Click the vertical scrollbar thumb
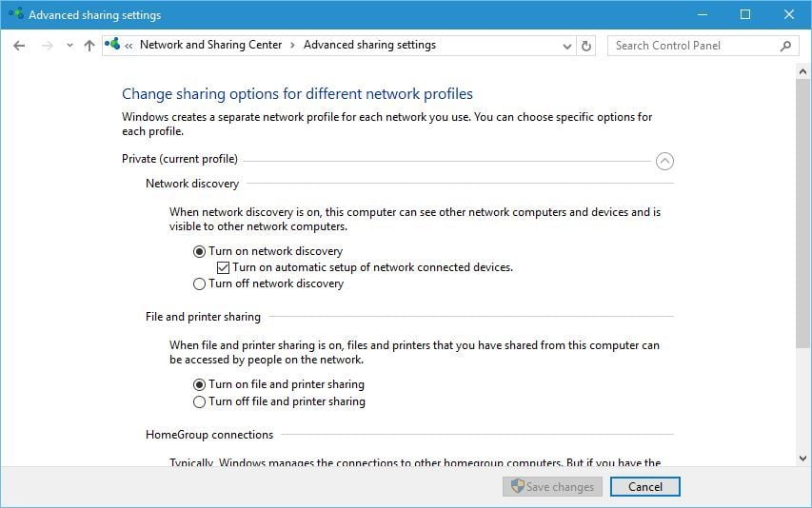 [802, 214]
